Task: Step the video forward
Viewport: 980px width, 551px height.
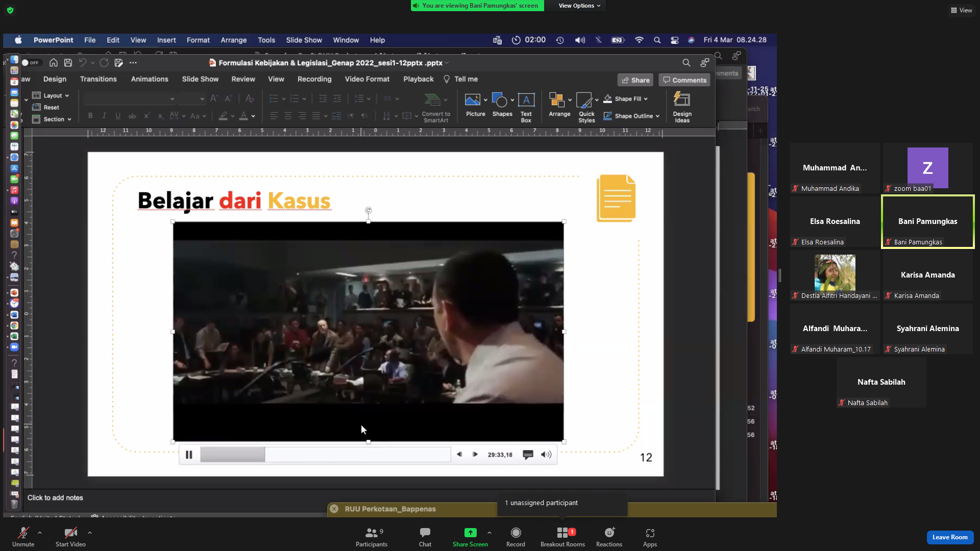Action: [x=475, y=455]
